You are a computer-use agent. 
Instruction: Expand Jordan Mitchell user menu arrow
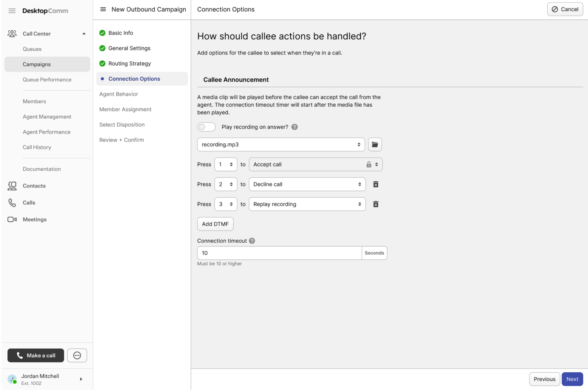tap(81, 379)
